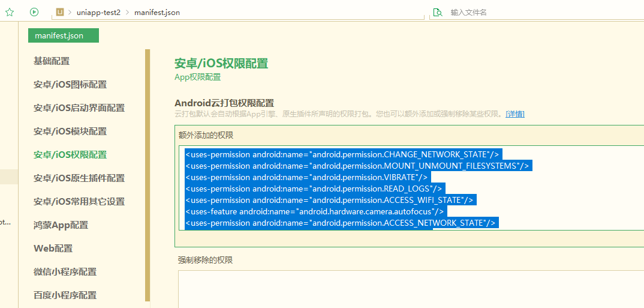
Task: Click the ACCESS_WIFI_STATE permission line
Action: pyautogui.click(x=330, y=201)
